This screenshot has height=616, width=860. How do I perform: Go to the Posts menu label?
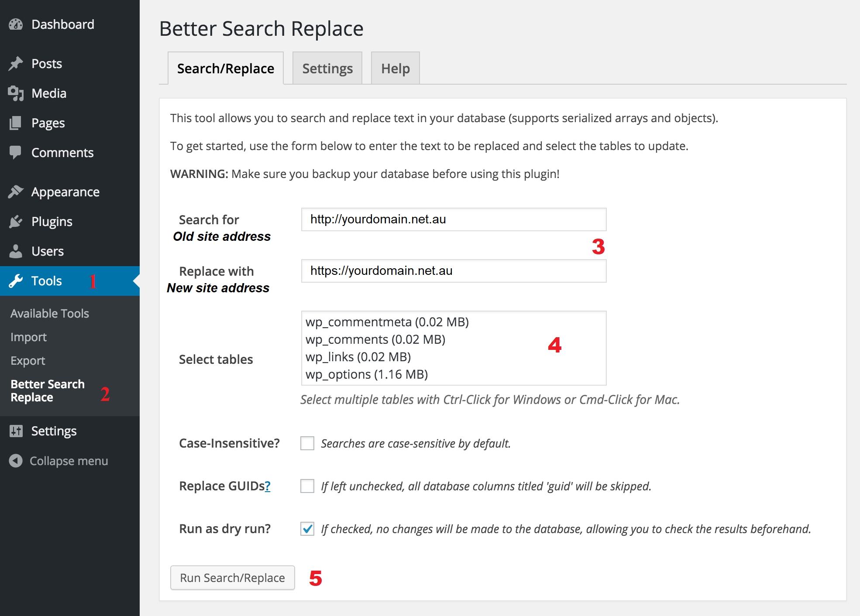[47, 64]
